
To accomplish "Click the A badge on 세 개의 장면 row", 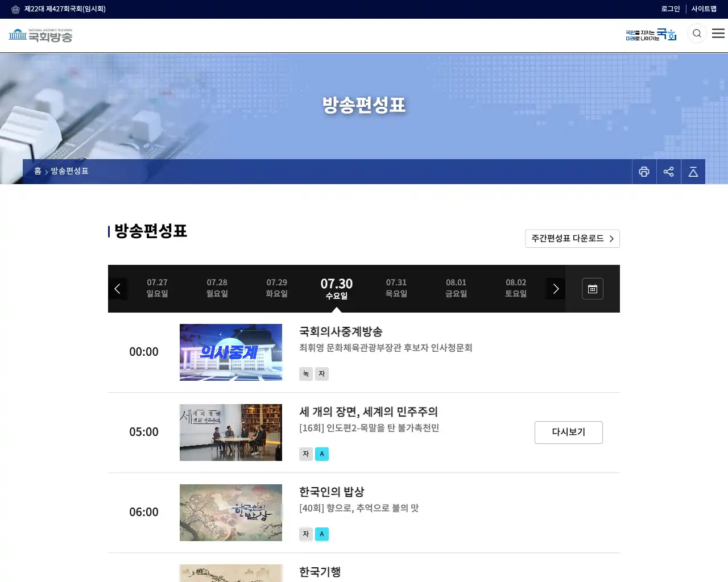I will point(322,454).
